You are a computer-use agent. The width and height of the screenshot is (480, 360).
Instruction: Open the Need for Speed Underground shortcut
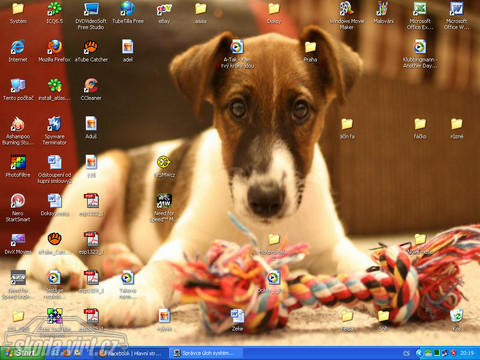coord(18,284)
